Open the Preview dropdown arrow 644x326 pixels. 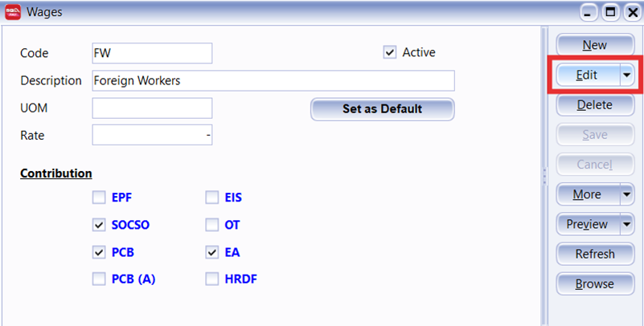626,225
